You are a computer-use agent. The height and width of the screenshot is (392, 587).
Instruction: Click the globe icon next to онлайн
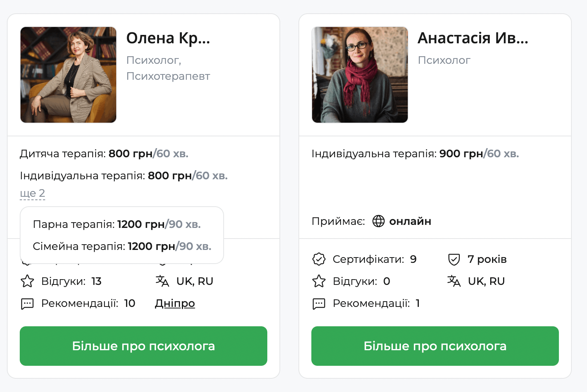pos(378,221)
